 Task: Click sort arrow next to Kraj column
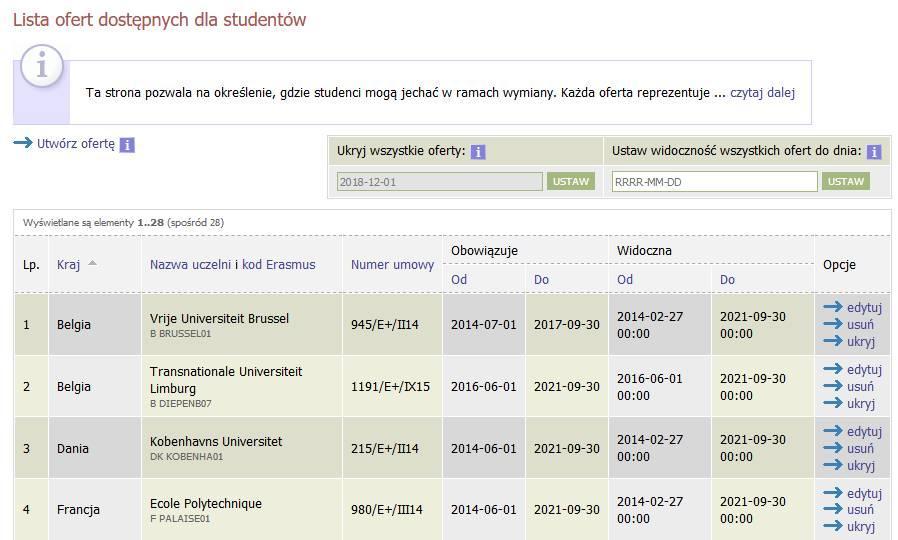tap(92, 263)
